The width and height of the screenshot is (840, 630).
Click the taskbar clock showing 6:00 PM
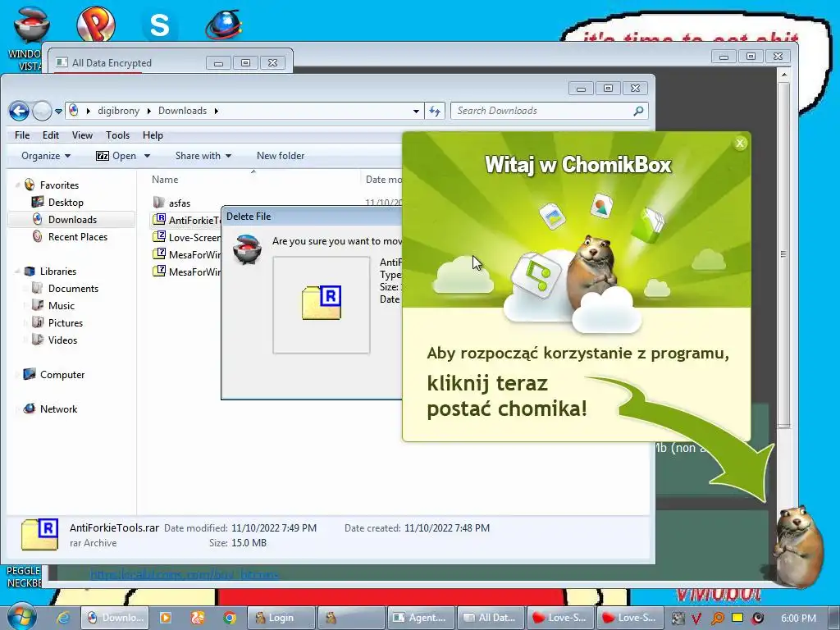[x=798, y=619]
